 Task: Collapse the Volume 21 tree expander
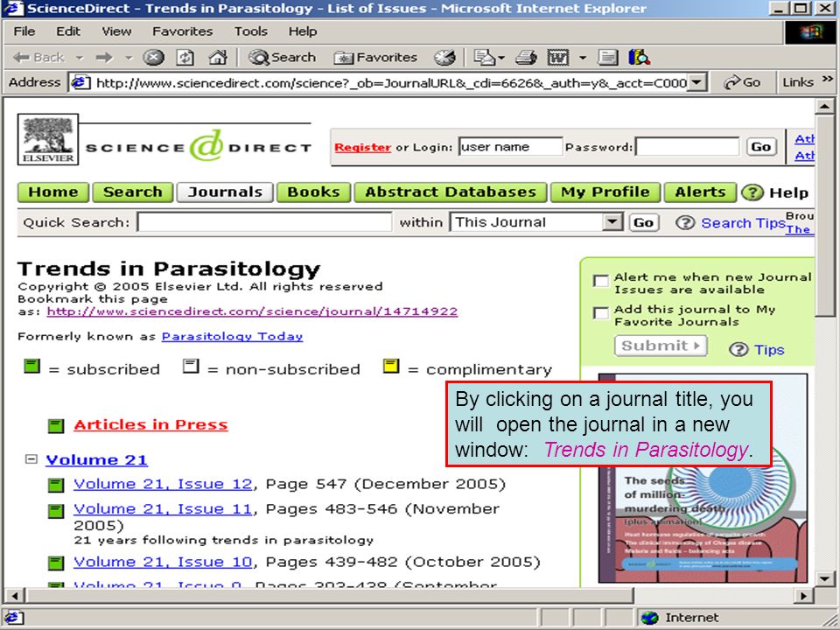[x=31, y=459]
